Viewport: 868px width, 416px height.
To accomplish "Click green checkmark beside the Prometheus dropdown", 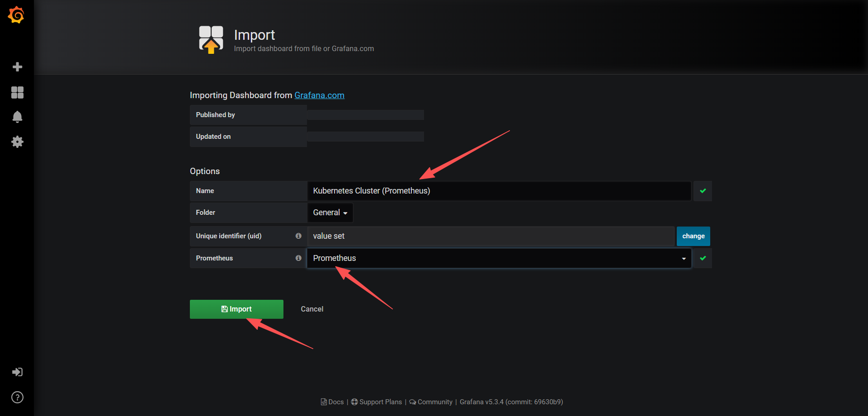I will tap(703, 258).
